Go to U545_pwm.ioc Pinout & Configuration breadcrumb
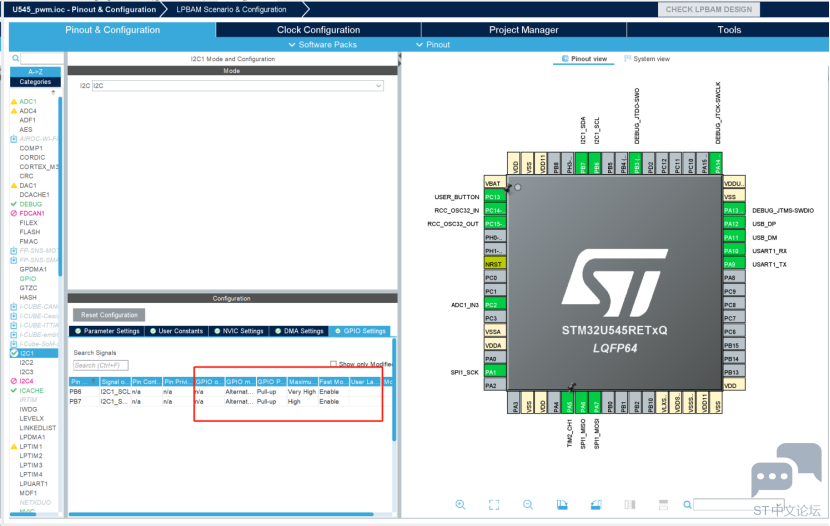830x526 pixels. tap(84, 10)
